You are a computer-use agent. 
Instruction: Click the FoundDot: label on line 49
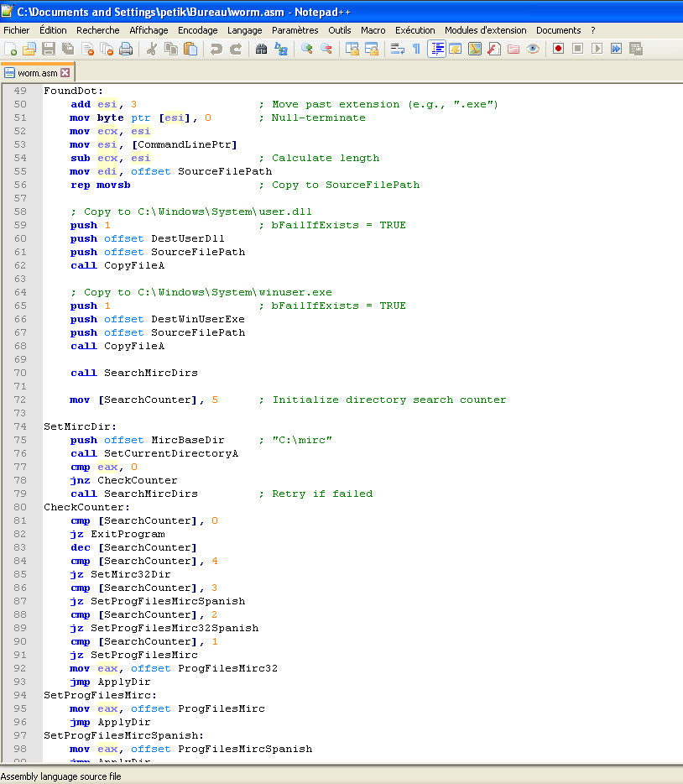coord(74,91)
